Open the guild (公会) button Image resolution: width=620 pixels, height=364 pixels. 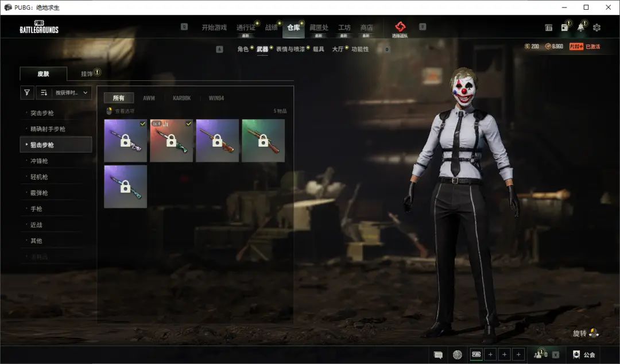coord(584,354)
